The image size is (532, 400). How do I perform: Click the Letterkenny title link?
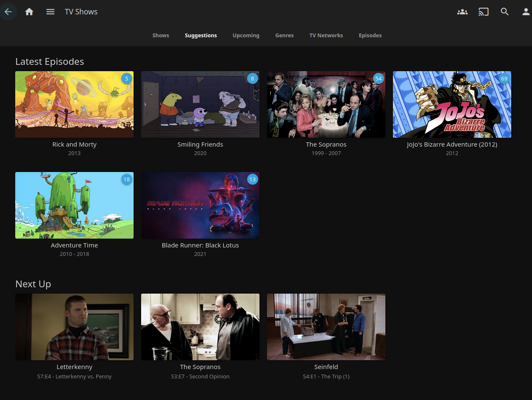pyautogui.click(x=74, y=367)
